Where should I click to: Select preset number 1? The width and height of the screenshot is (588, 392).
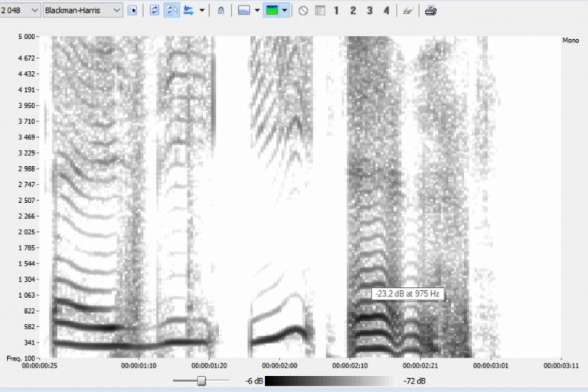coord(336,11)
